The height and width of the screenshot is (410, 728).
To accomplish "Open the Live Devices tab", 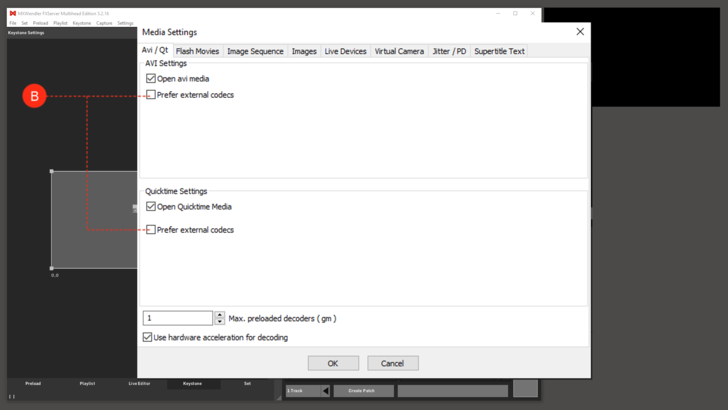I will click(x=345, y=51).
